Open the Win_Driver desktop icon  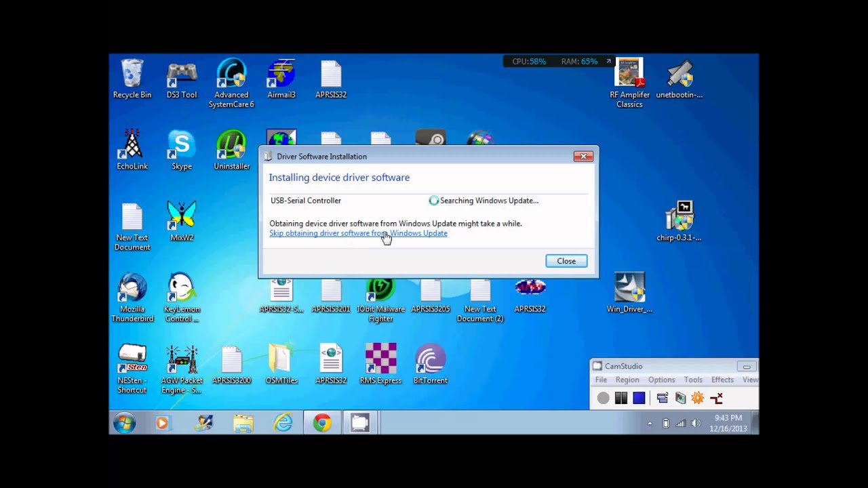pos(629,293)
